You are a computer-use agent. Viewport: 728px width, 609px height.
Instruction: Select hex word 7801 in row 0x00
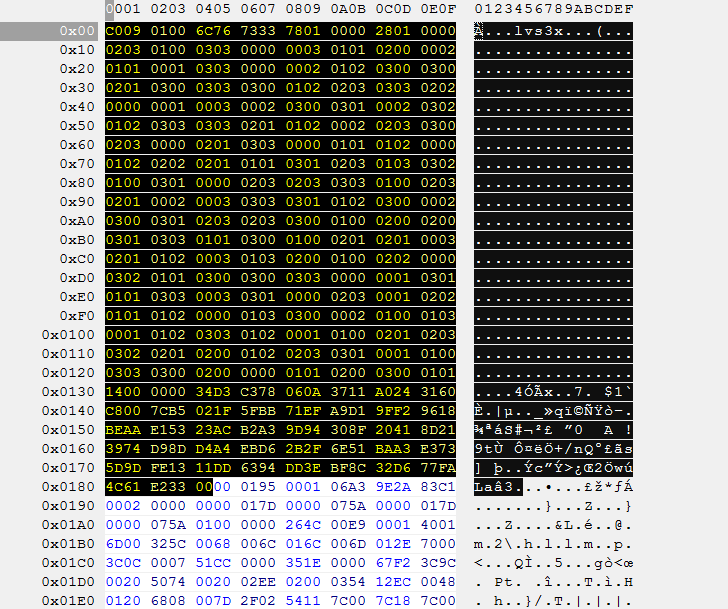pyautogui.click(x=303, y=31)
